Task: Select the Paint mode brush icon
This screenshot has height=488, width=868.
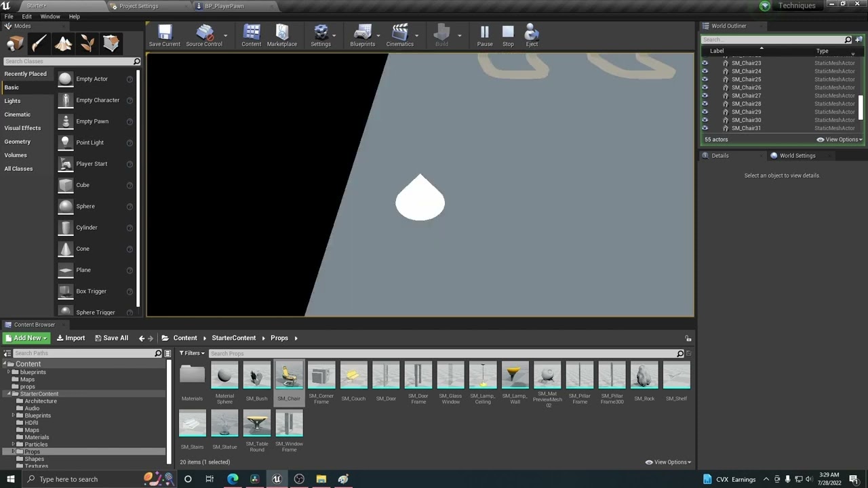Action: (39, 44)
